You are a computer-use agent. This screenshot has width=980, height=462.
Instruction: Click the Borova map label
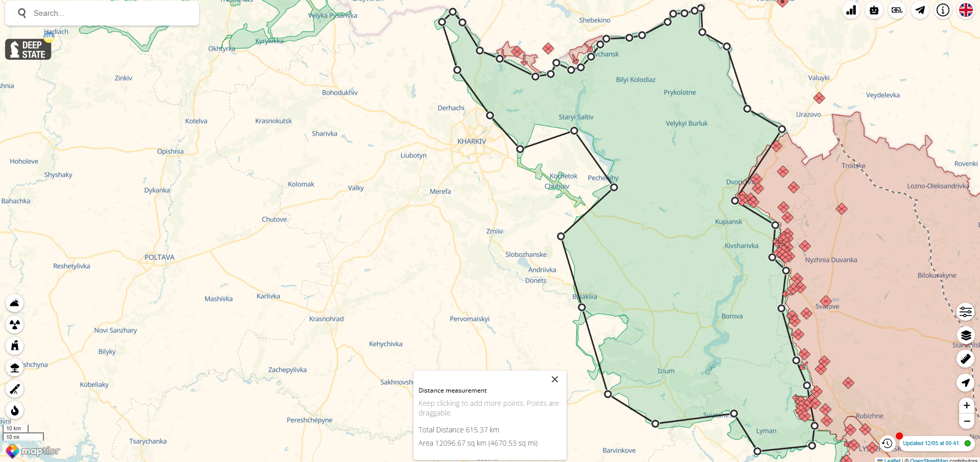732,316
